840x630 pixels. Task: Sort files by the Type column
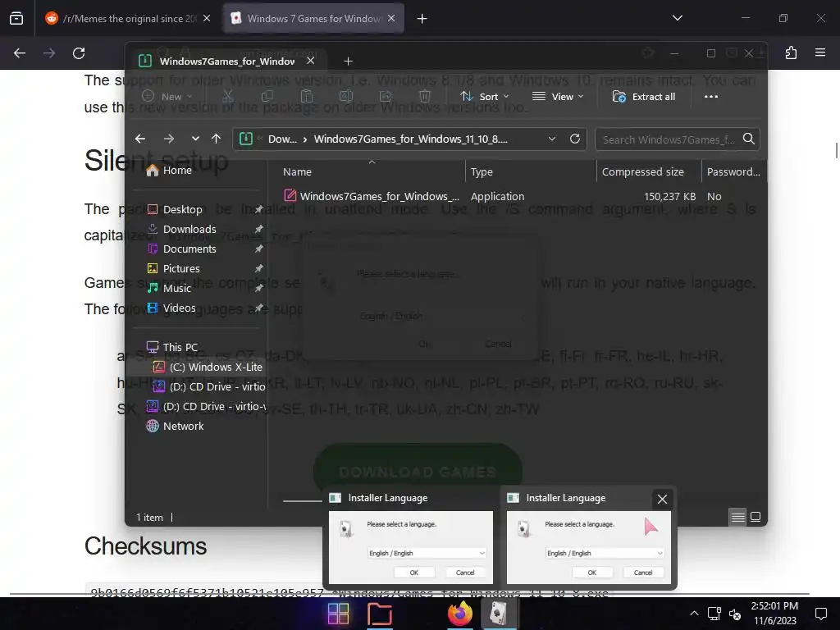tap(482, 172)
